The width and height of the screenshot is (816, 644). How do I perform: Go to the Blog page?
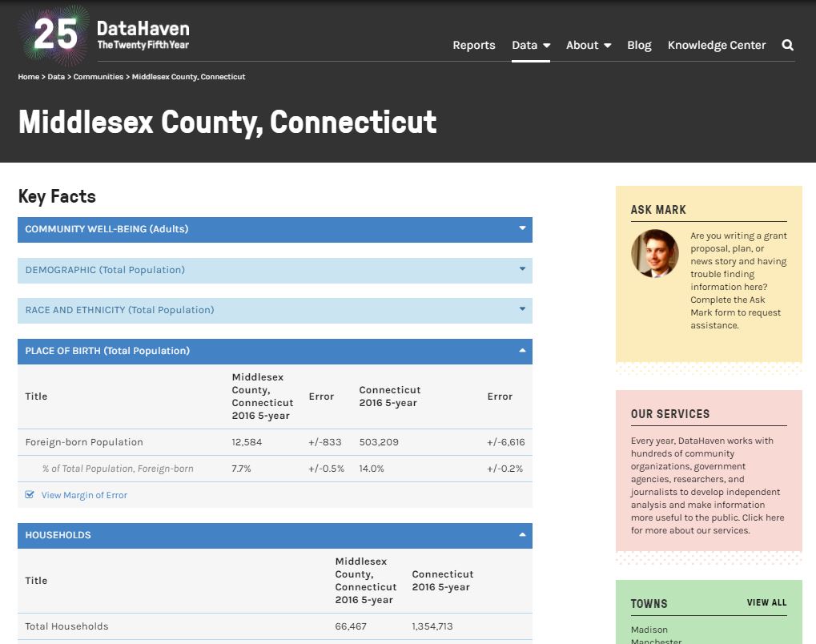[639, 46]
